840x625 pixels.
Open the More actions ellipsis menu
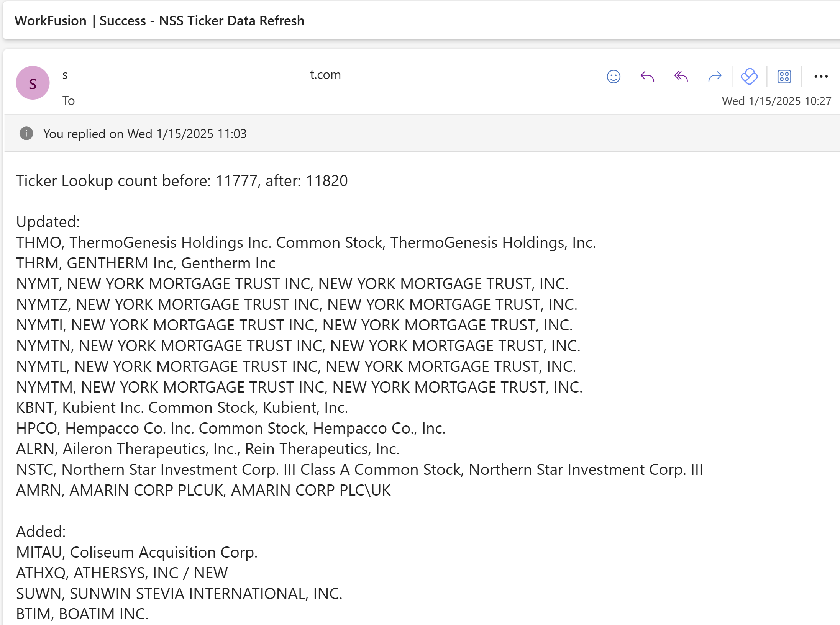tap(821, 77)
